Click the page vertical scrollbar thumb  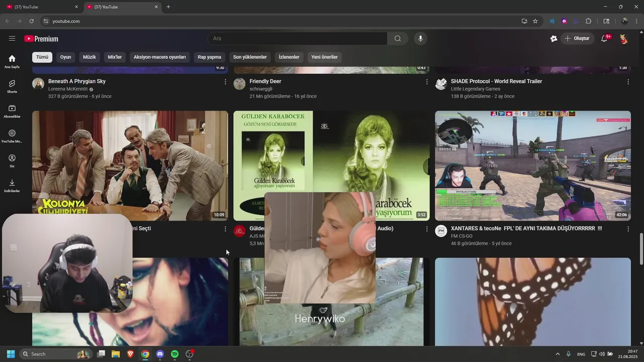[641, 249]
